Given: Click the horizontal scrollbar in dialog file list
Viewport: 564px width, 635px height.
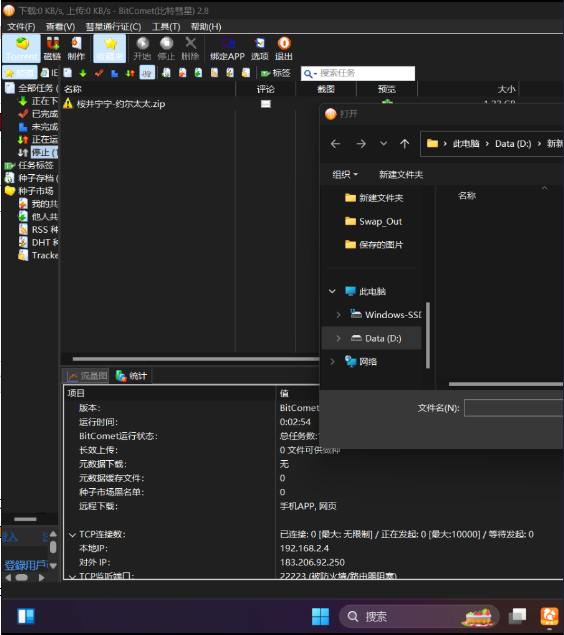Looking at the screenshot, I should 506,384.
